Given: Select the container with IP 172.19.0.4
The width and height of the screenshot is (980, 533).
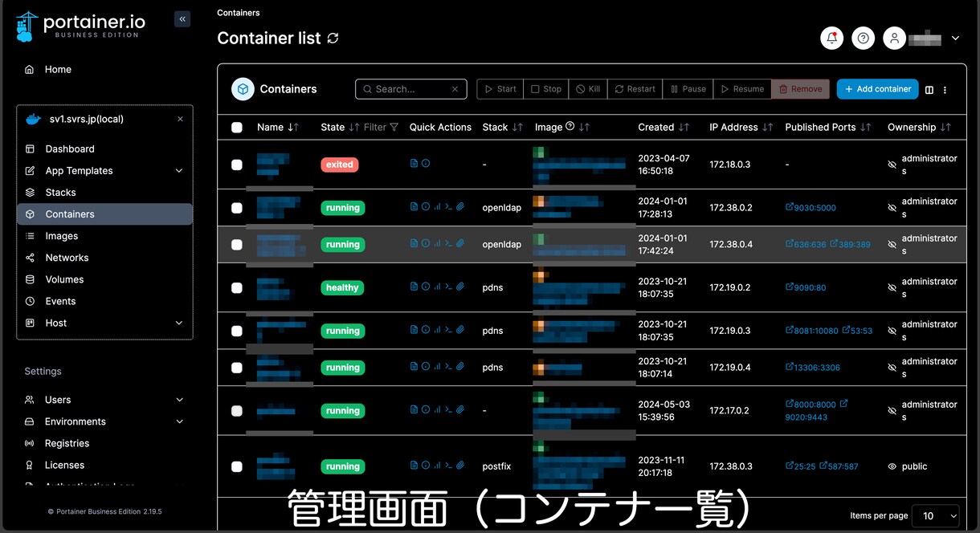Looking at the screenshot, I should pyautogui.click(x=237, y=368).
